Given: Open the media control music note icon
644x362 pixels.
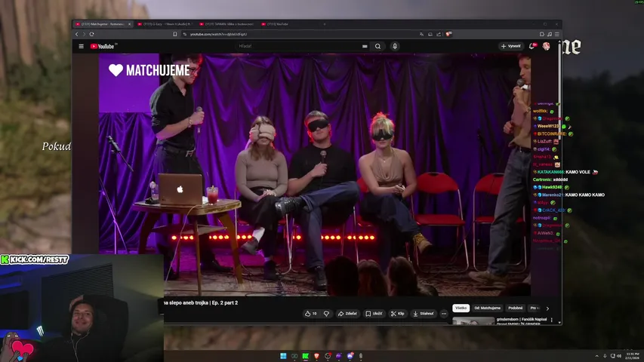Looking at the screenshot, I should tap(550, 35).
